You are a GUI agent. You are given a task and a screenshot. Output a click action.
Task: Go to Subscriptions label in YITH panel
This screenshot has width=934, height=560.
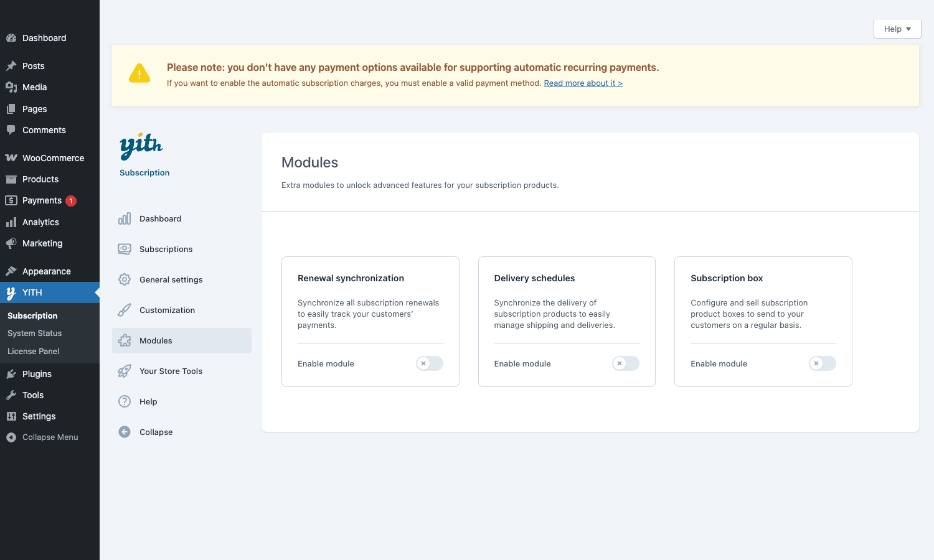click(166, 250)
